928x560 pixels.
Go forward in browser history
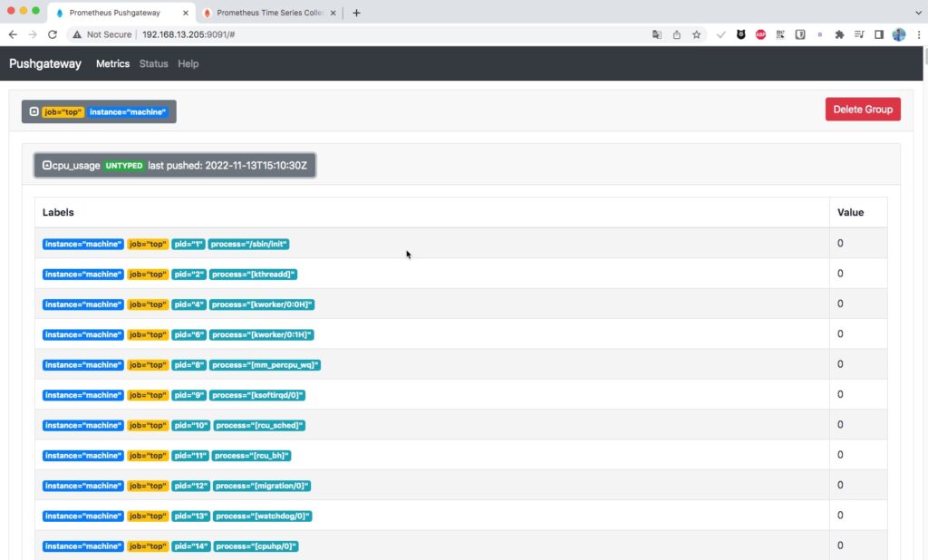coord(33,34)
